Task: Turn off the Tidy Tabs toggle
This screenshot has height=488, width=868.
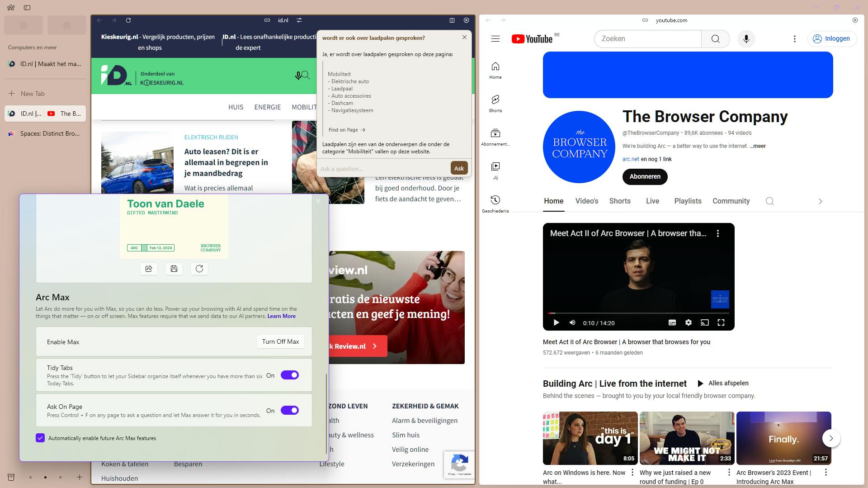Action: (x=290, y=375)
